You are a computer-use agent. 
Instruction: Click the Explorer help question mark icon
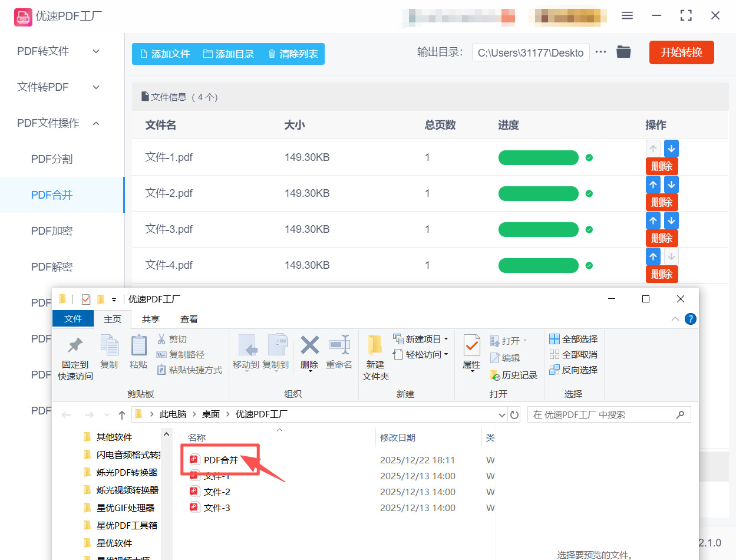tap(691, 319)
